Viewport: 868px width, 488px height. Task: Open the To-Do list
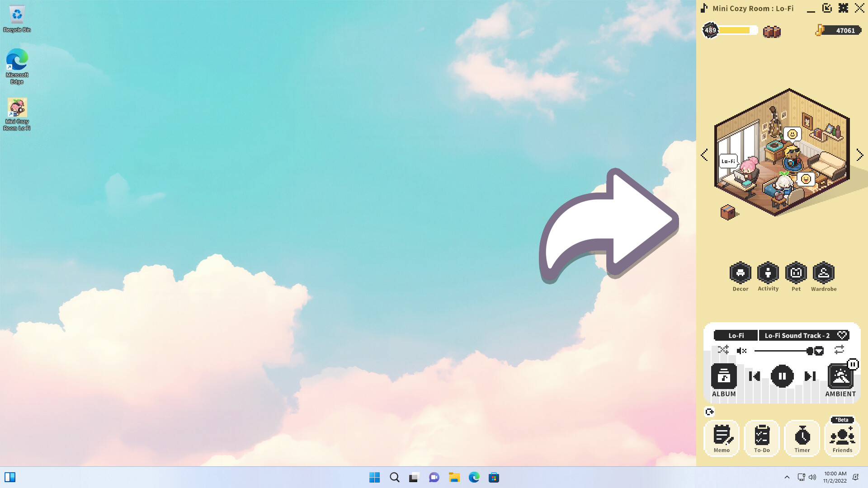762,437
